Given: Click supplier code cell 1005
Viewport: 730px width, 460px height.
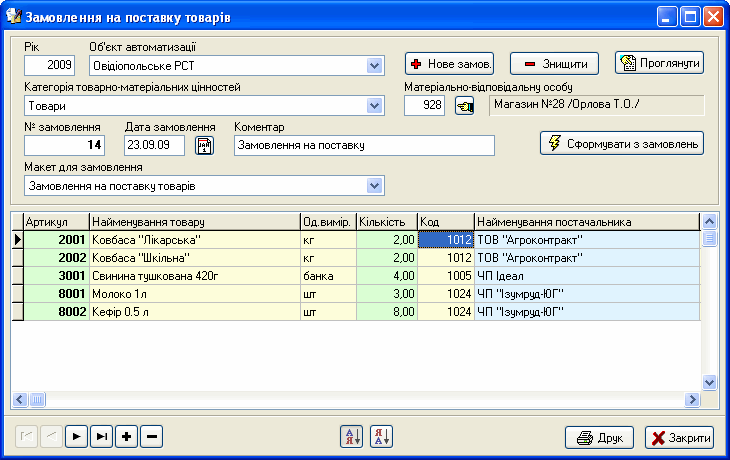Looking at the screenshot, I should click(x=446, y=276).
